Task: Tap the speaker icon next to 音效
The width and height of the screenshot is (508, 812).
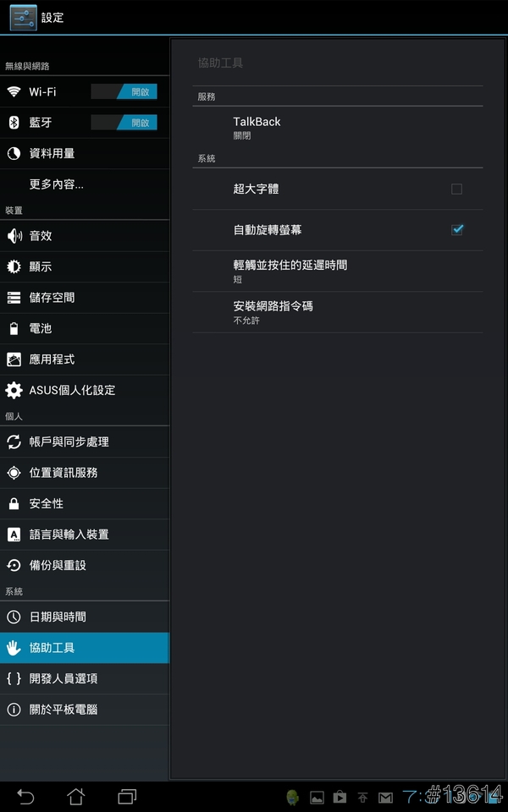Action: coord(14,236)
